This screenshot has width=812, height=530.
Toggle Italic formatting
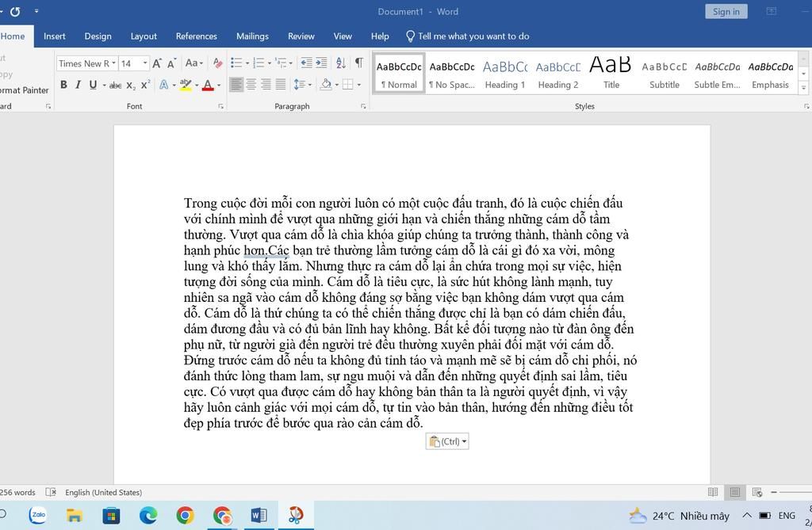click(x=79, y=84)
